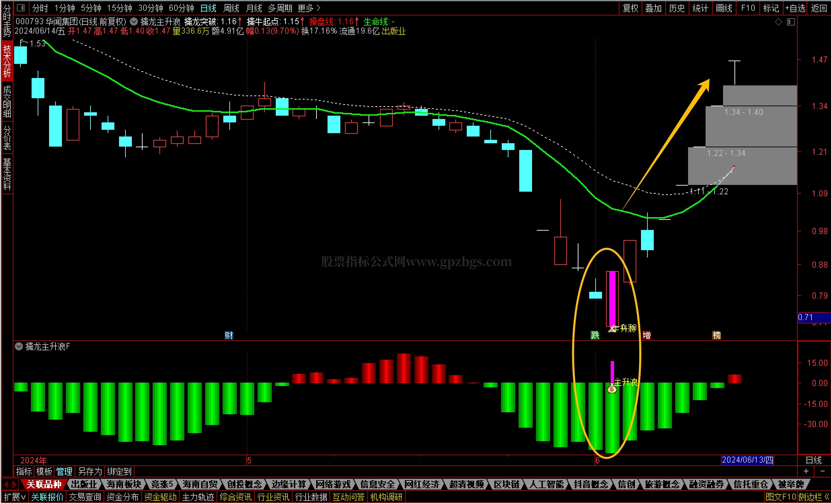Toggle the panel layout icon before 分时
The height and width of the screenshot is (504, 831).
pyautogui.click(x=21, y=7)
